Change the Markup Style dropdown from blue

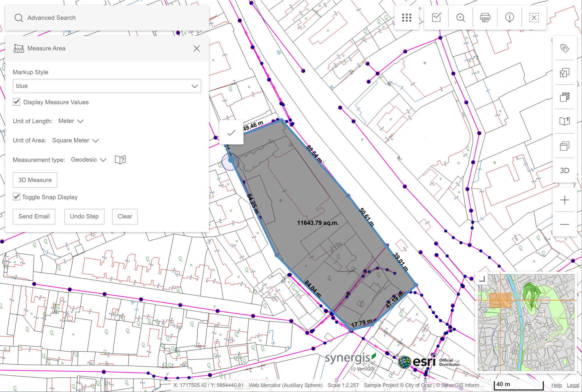107,86
